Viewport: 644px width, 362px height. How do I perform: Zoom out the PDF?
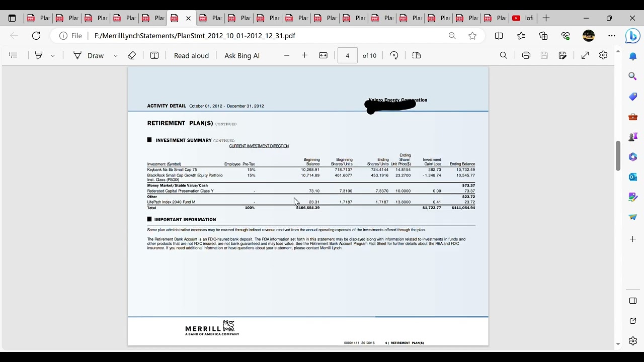[287, 55]
